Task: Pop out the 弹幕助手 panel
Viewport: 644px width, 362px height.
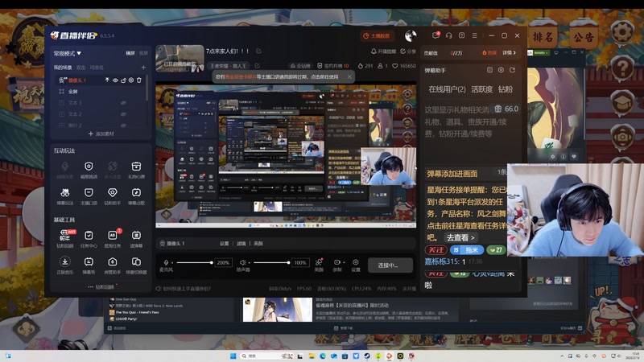Action: point(512,70)
